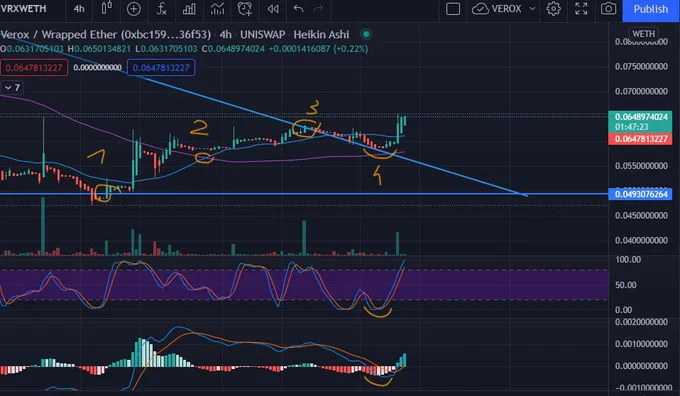Open the indicator templates icon

click(217, 9)
